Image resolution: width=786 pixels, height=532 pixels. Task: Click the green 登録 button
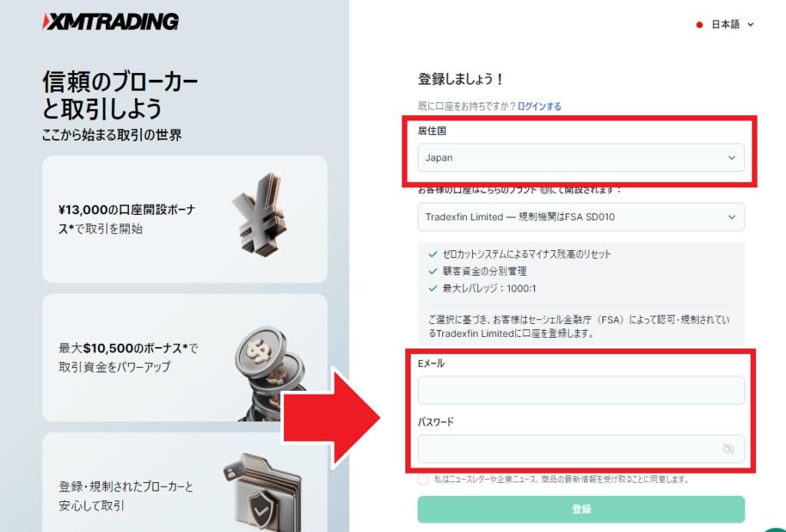581,510
